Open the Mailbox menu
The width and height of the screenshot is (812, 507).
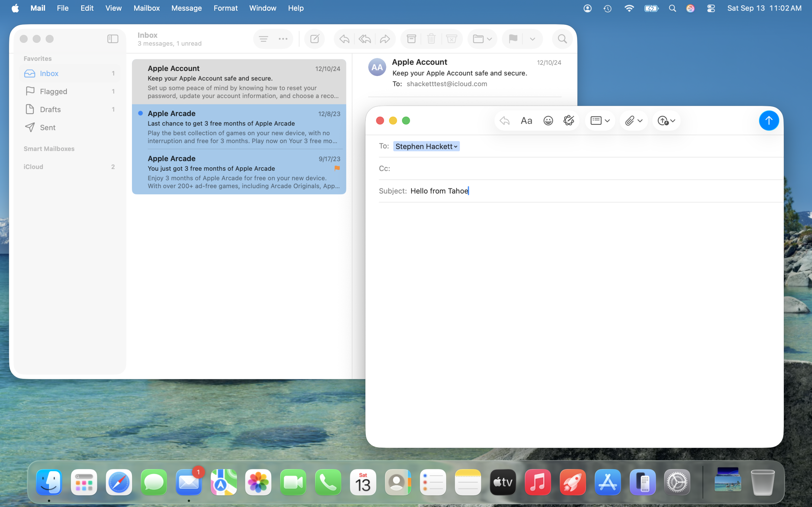(x=146, y=8)
